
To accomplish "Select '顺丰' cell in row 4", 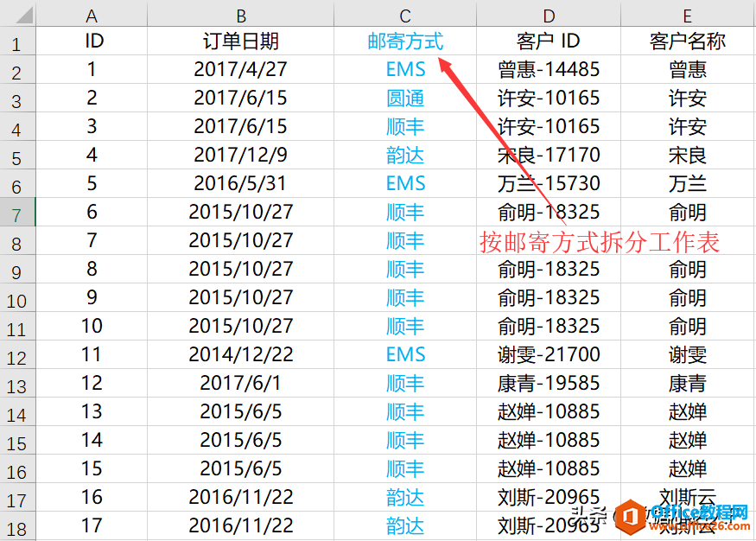I will pos(405,126).
